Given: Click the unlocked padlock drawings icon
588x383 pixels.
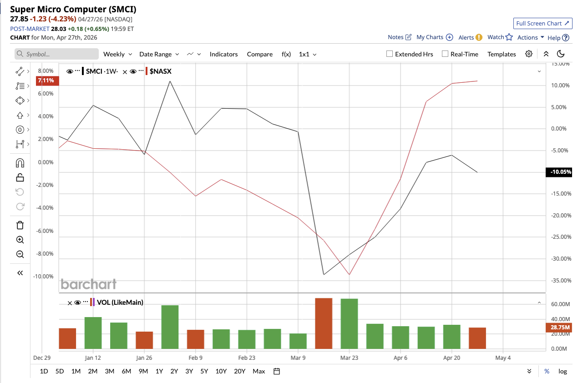Looking at the screenshot, I should 20,177.
